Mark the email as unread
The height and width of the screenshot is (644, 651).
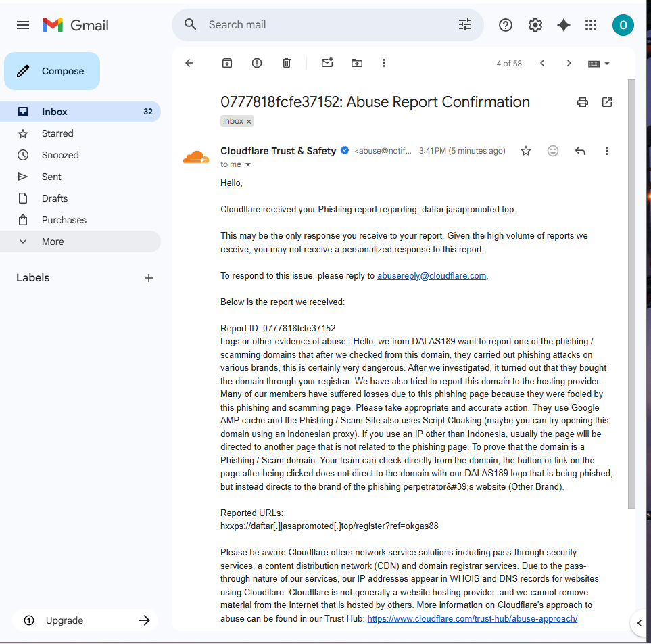click(327, 63)
